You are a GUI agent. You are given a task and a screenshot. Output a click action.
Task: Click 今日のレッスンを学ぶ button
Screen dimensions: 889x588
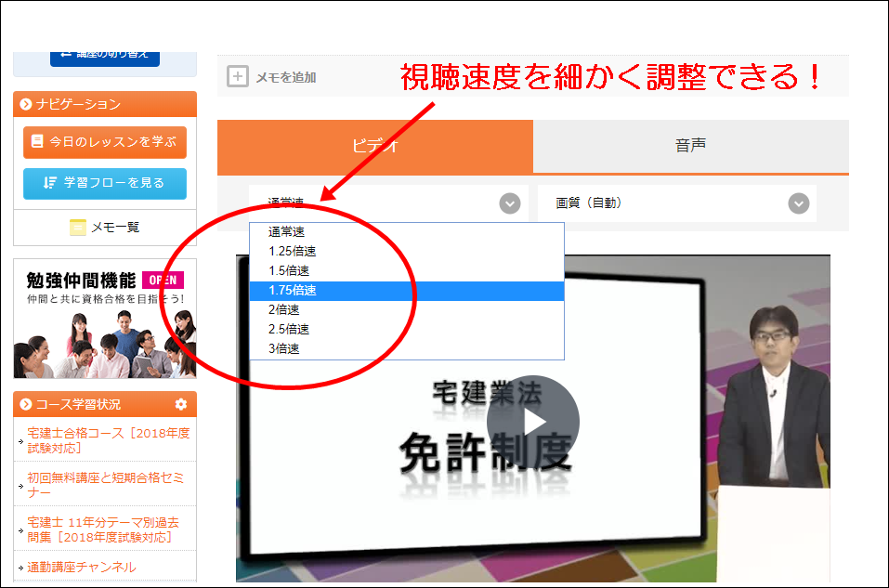[x=105, y=142]
